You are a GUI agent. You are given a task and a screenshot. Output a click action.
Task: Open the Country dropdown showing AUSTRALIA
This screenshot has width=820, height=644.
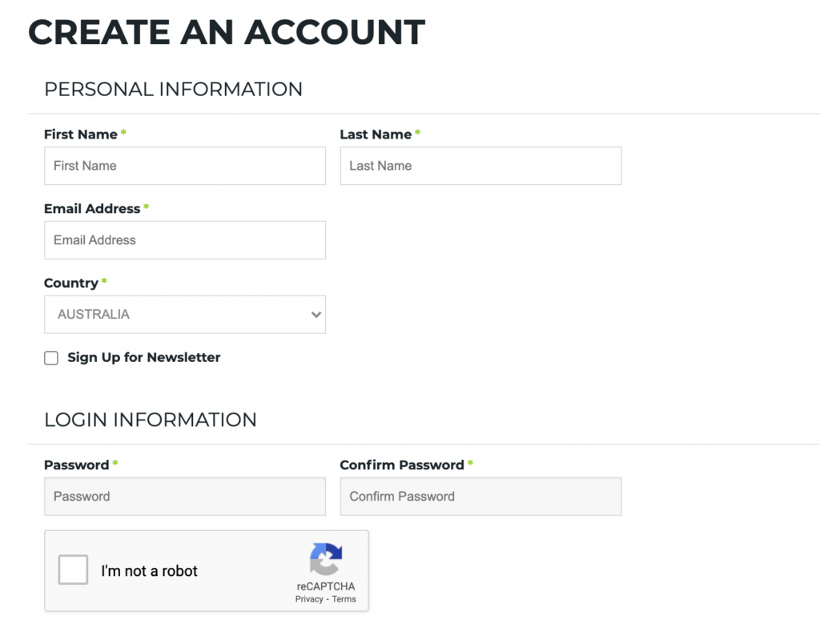(185, 315)
